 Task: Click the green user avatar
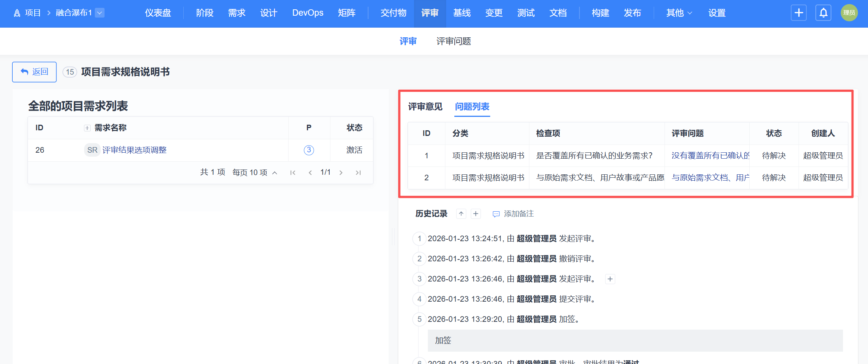tap(849, 13)
